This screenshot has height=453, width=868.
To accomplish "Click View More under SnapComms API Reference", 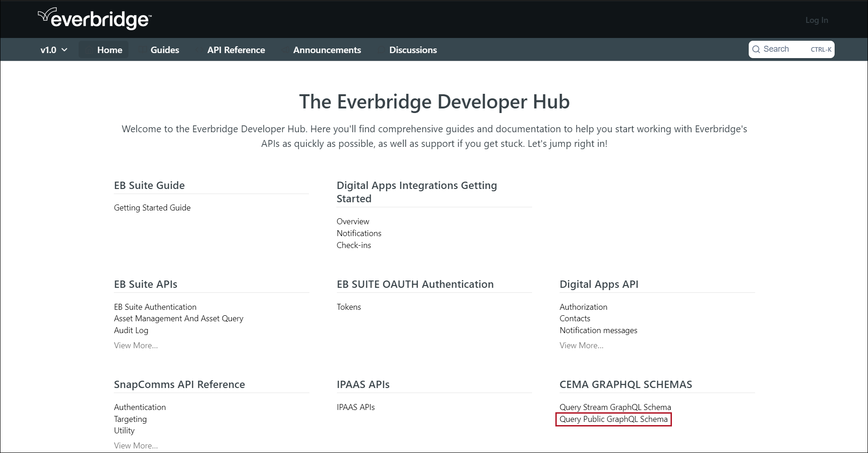I will point(136,446).
